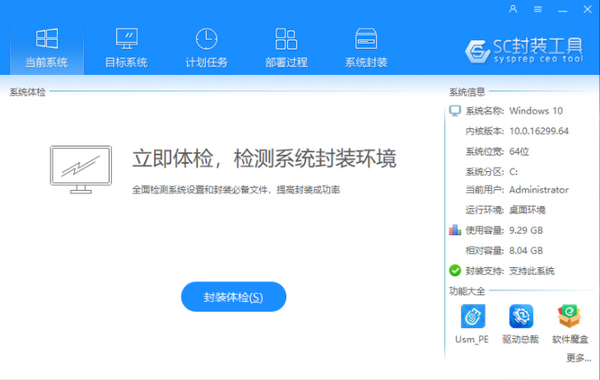Switch to the 目标系统 tab
The width and height of the screenshot is (600, 380).
coord(126,48)
